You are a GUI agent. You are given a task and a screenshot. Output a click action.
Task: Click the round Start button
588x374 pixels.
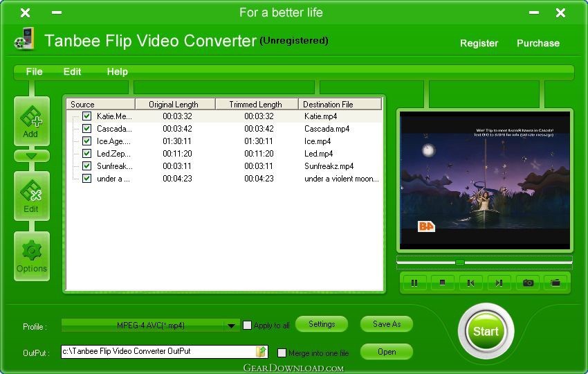[486, 331]
